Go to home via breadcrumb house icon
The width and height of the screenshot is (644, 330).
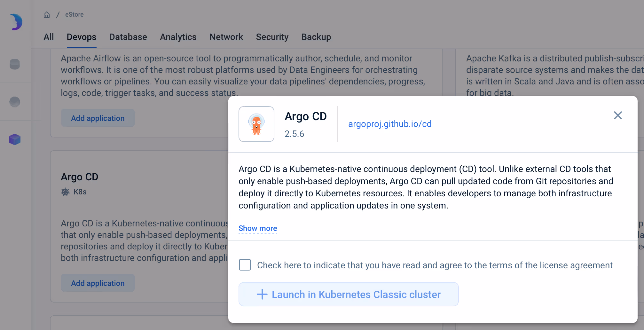47,15
